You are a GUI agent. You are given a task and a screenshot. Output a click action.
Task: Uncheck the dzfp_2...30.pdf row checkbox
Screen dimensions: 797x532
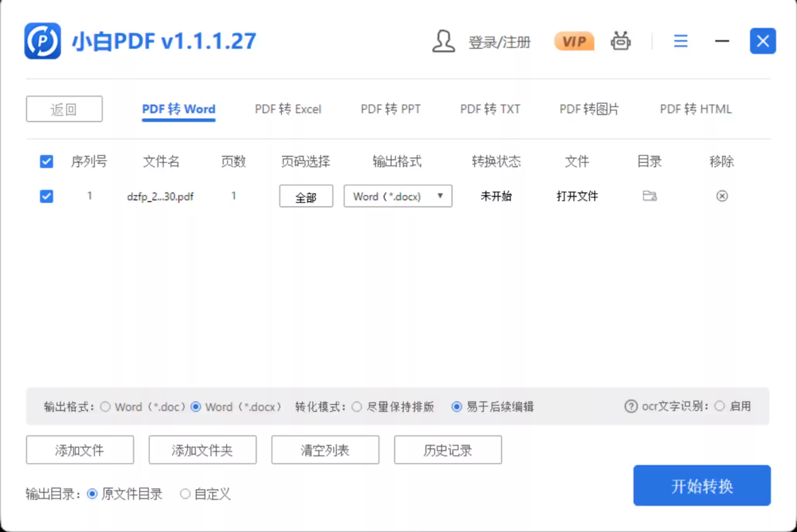46,196
